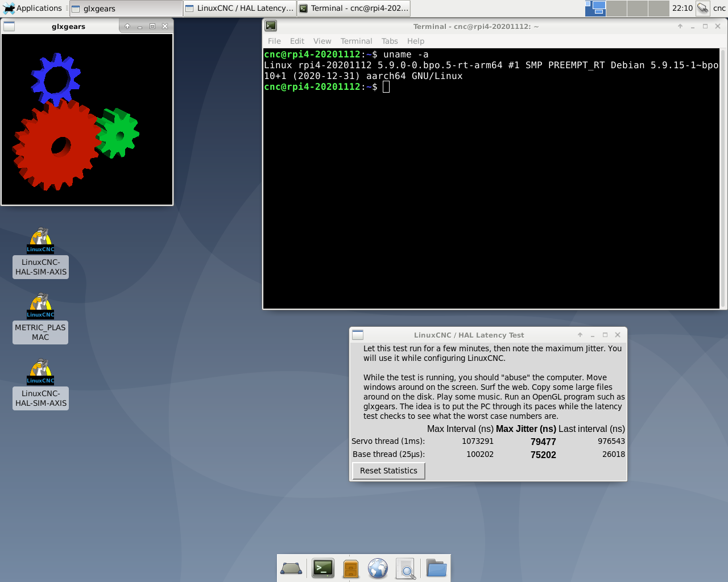Minimize the HAL Latency Test window
Viewport: 728px width, 582px height.
593,335
